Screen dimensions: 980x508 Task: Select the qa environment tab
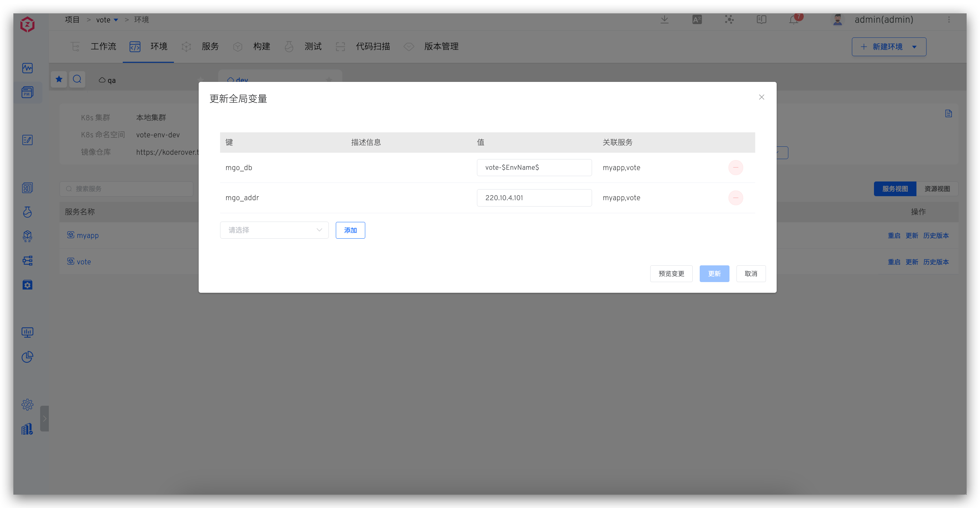[107, 80]
